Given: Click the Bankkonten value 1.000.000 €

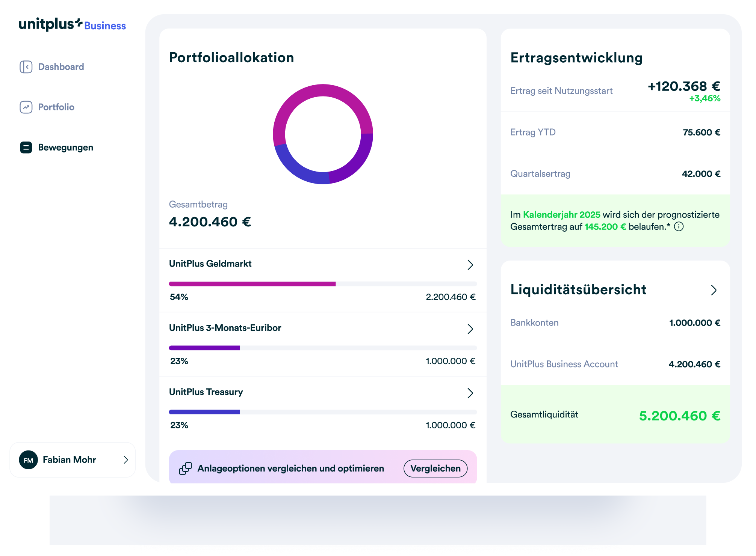Looking at the screenshot, I should tap(695, 323).
